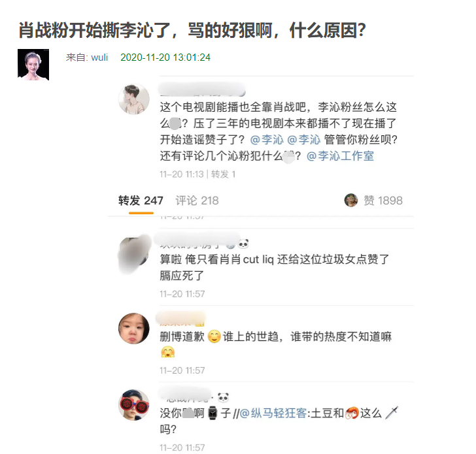
Task: Click the post timestamp 2020-11-20 13:01:24
Action: pyautogui.click(x=165, y=57)
